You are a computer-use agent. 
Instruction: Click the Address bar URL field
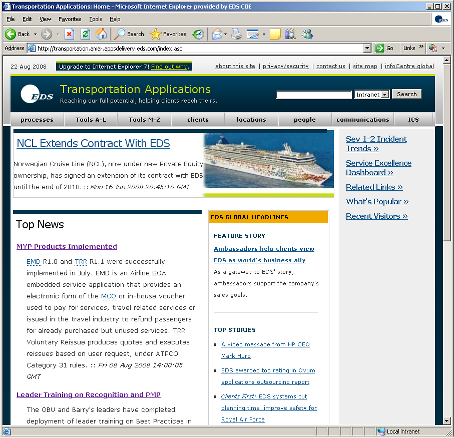point(199,48)
